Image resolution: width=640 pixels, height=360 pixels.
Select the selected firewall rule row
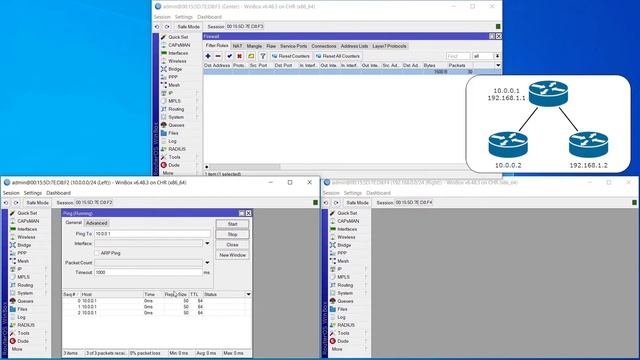352,71
